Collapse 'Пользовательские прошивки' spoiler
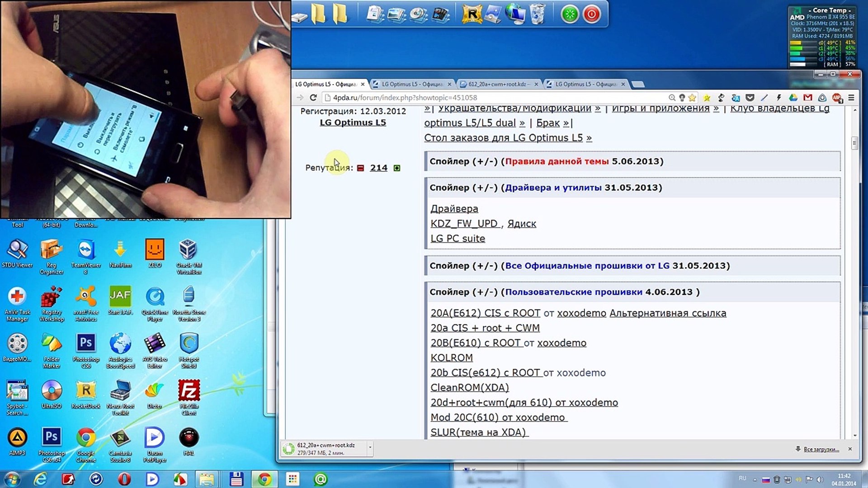Screen dimensions: 868x488 coord(632,292)
